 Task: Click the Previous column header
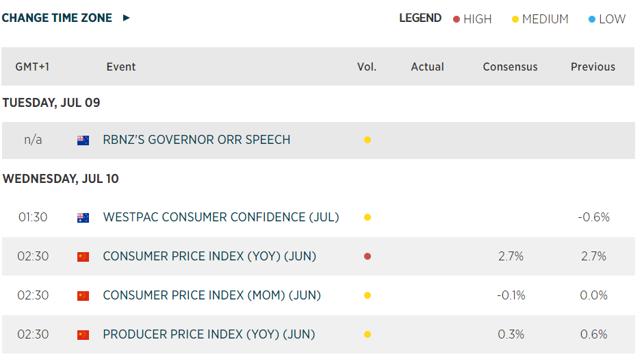593,67
